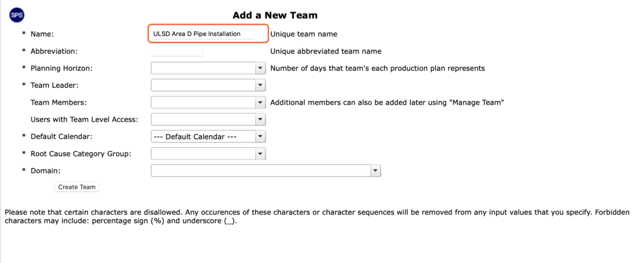Open the Default Calendar dropdown arrow

tap(260, 136)
